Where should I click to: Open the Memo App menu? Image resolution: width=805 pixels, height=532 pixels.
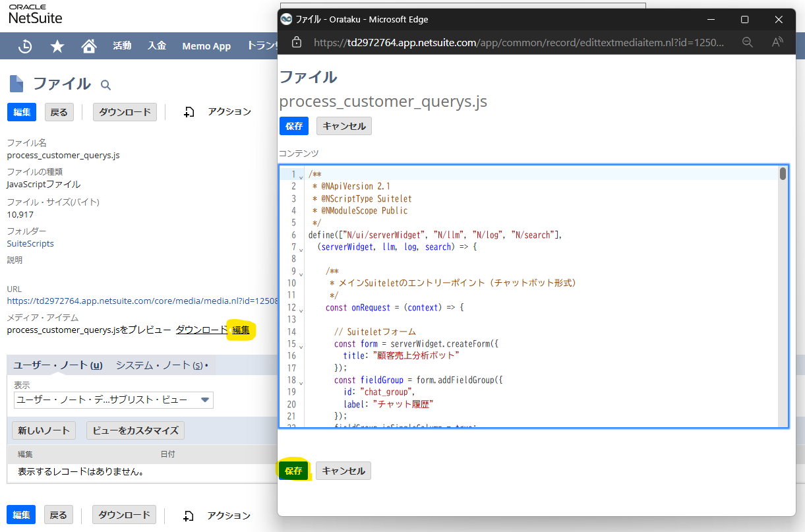click(206, 46)
